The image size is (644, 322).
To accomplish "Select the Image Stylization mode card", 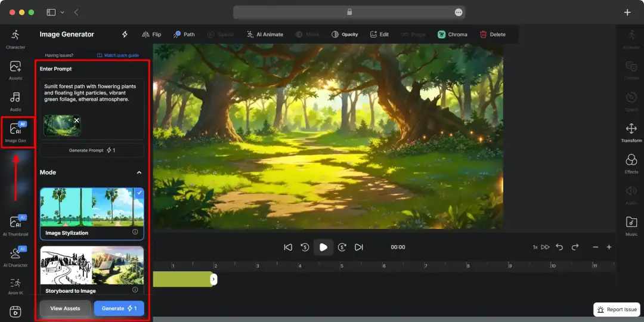I will point(92,213).
